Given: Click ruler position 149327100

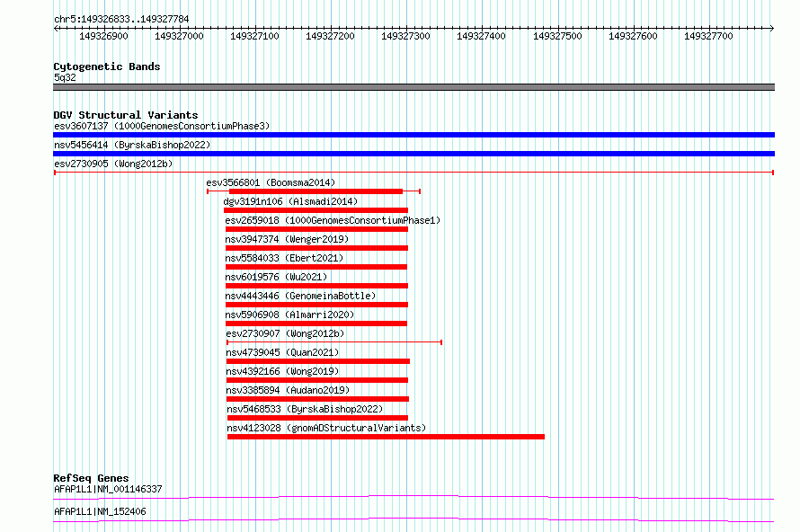Looking at the screenshot, I should (254, 36).
